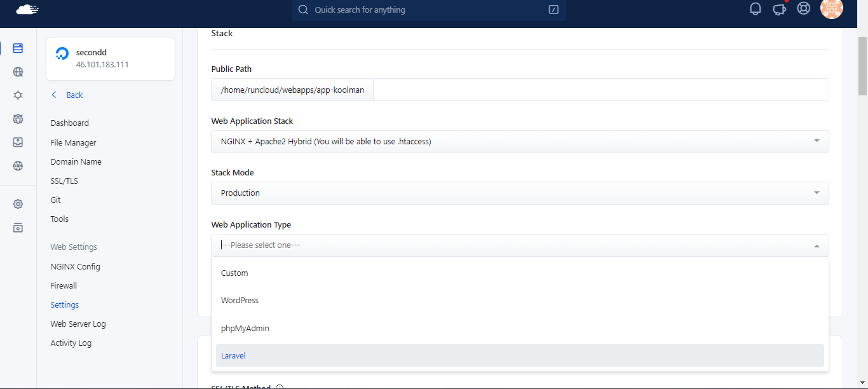Click the Stack Mode dropdown arrow
The width and height of the screenshot is (868, 389).
pyautogui.click(x=817, y=193)
